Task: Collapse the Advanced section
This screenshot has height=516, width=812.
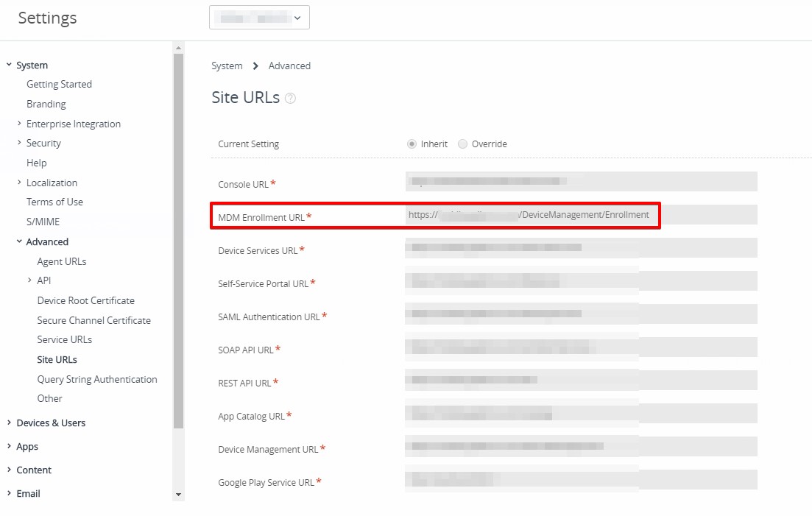Action: [x=19, y=241]
